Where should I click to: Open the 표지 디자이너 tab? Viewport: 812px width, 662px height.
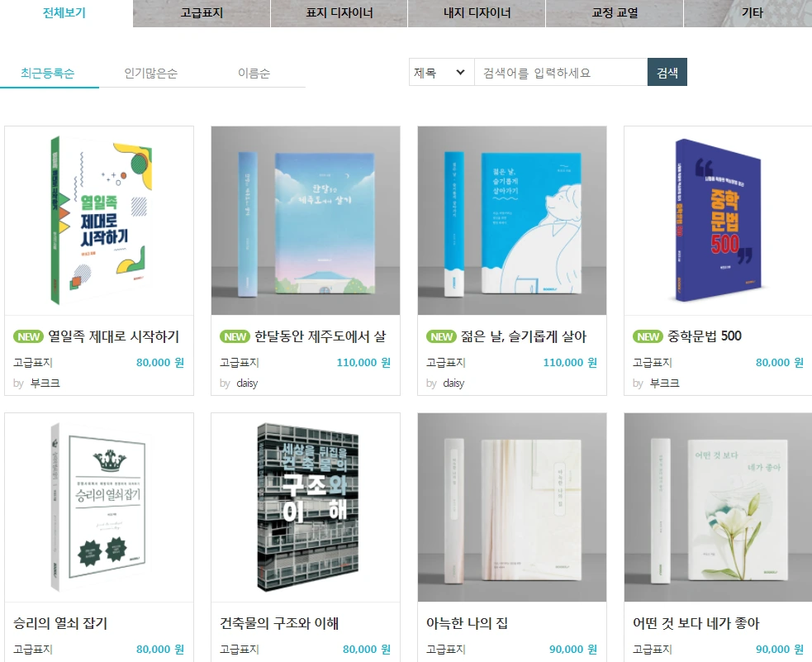click(x=340, y=13)
